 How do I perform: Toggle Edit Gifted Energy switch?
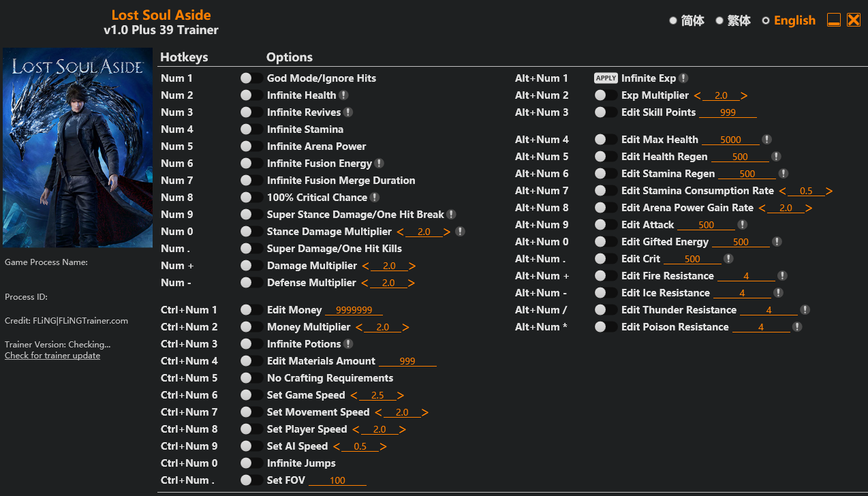606,242
